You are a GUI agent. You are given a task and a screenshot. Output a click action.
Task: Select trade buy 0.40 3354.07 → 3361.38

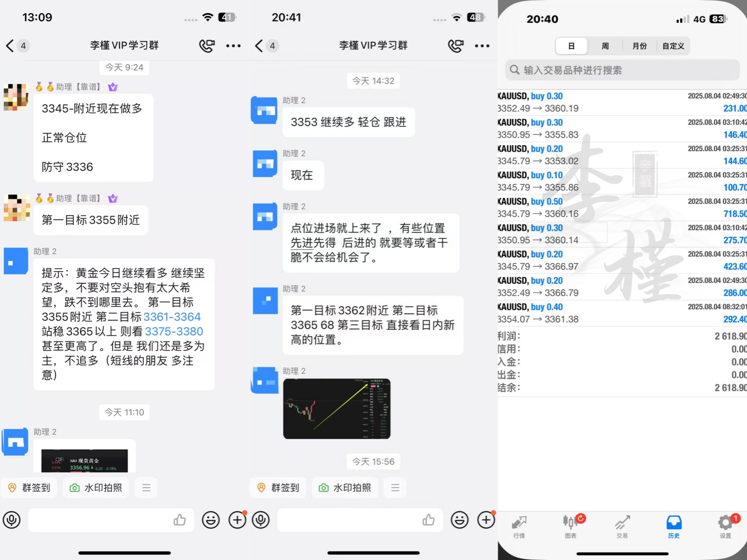622,313
